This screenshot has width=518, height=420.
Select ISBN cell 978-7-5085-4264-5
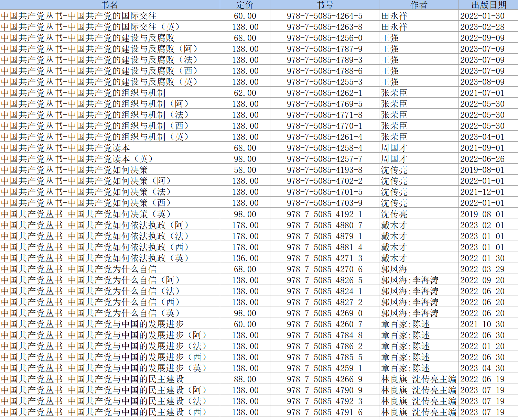(x=324, y=16)
